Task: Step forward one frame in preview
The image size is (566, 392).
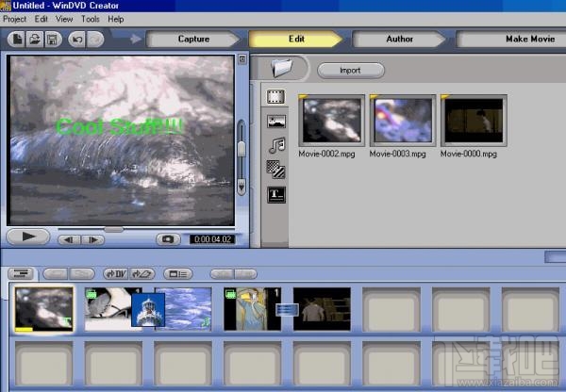Action: point(93,239)
